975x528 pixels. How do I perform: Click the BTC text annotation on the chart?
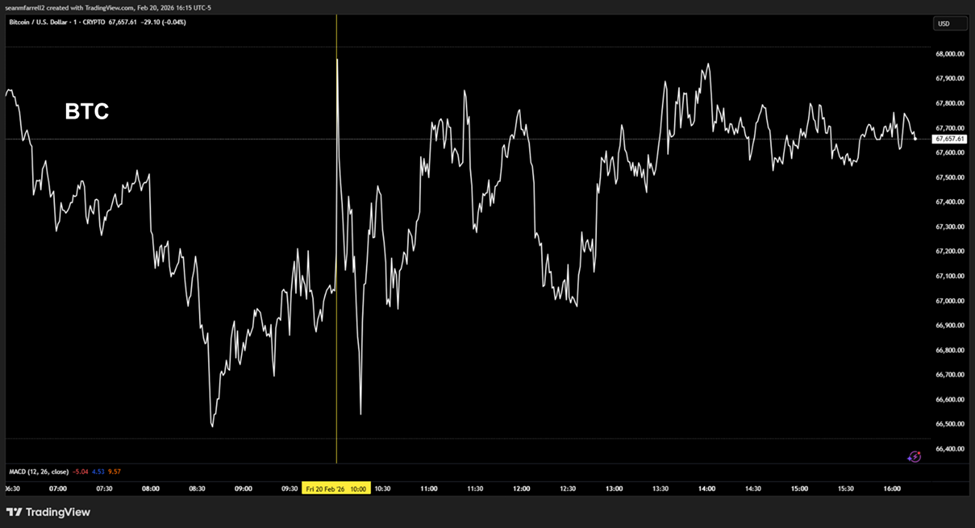coord(87,112)
